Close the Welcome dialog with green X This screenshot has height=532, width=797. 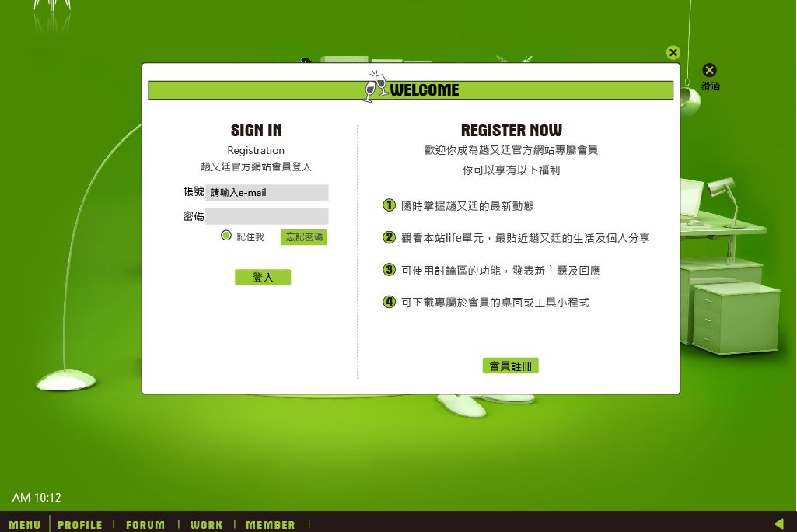(673, 53)
